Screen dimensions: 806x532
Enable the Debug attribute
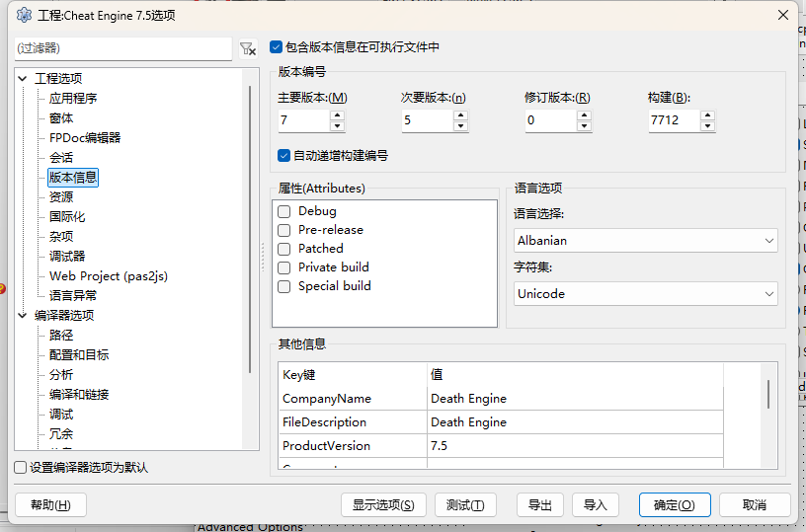(x=283, y=211)
